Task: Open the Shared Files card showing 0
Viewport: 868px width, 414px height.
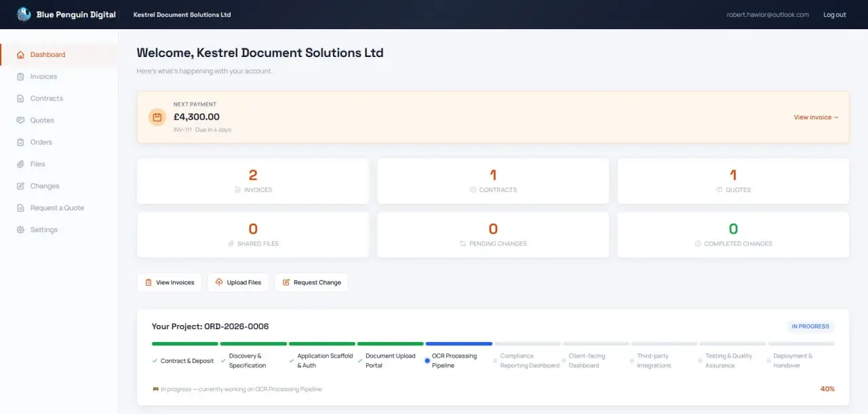Action: click(x=253, y=235)
